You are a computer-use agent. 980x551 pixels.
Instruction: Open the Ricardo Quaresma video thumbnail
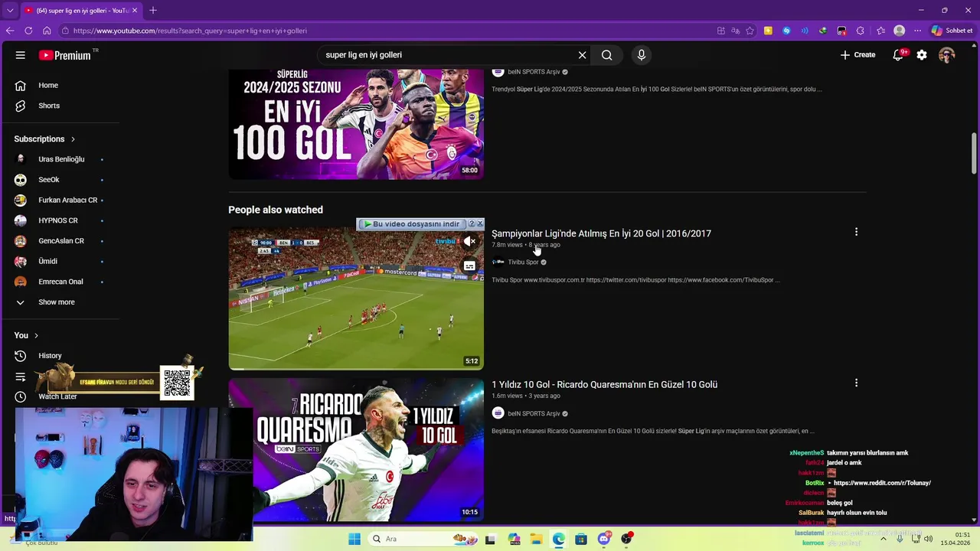[x=356, y=450]
